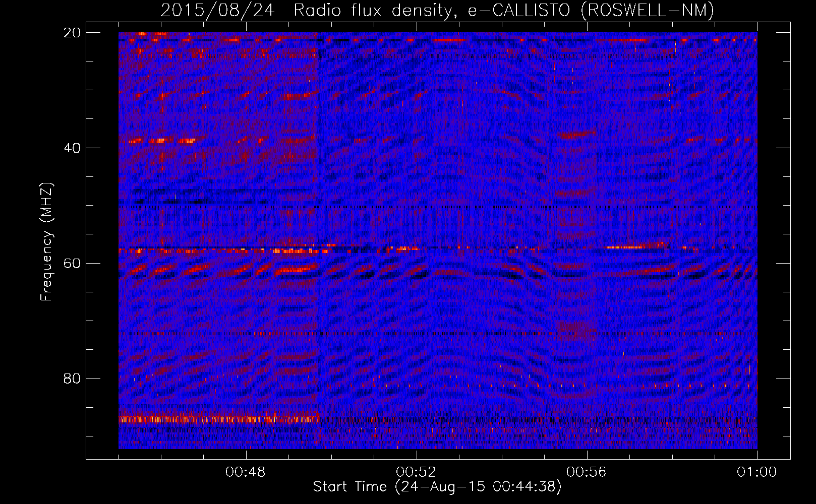Viewport: 816px width, 504px height.
Task: Click the '20' frequency tick label
Action: pos(72,32)
